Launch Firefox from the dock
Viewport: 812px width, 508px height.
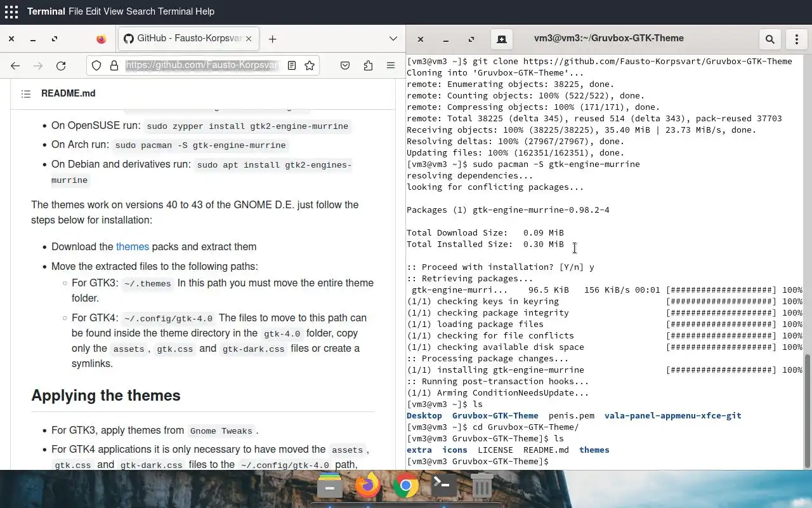tap(367, 486)
